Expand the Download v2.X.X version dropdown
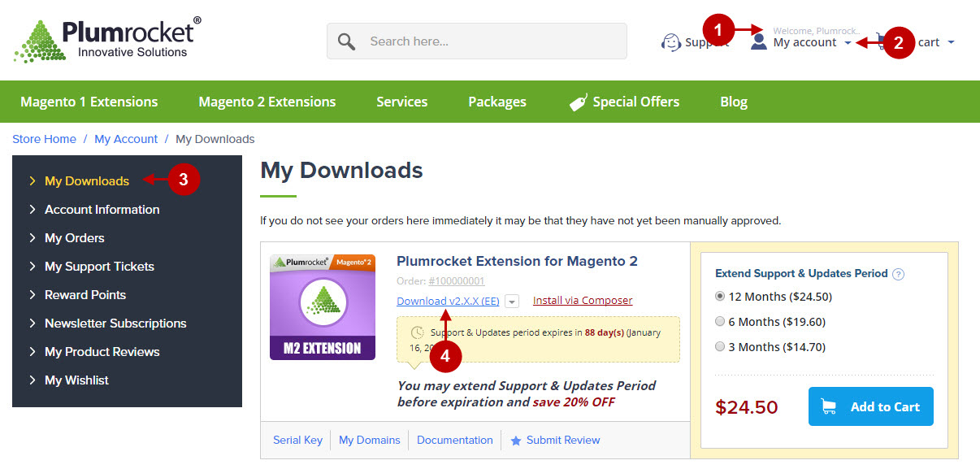 pyautogui.click(x=511, y=301)
